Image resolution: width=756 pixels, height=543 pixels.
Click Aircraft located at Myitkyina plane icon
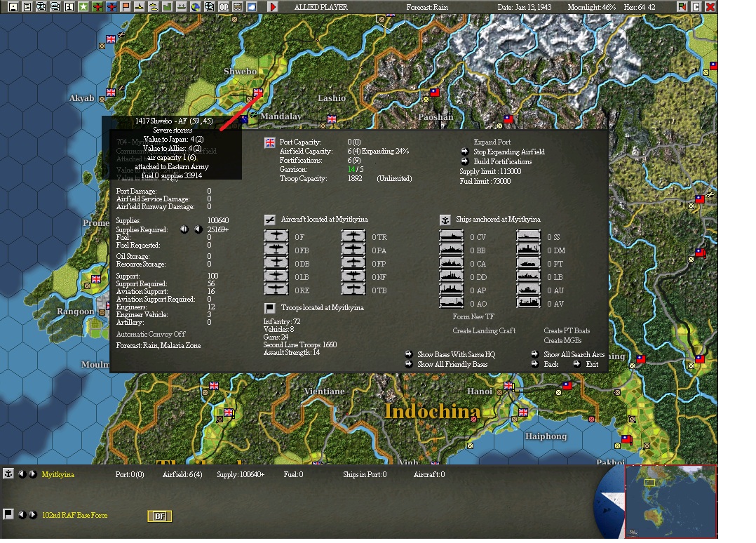click(x=270, y=220)
